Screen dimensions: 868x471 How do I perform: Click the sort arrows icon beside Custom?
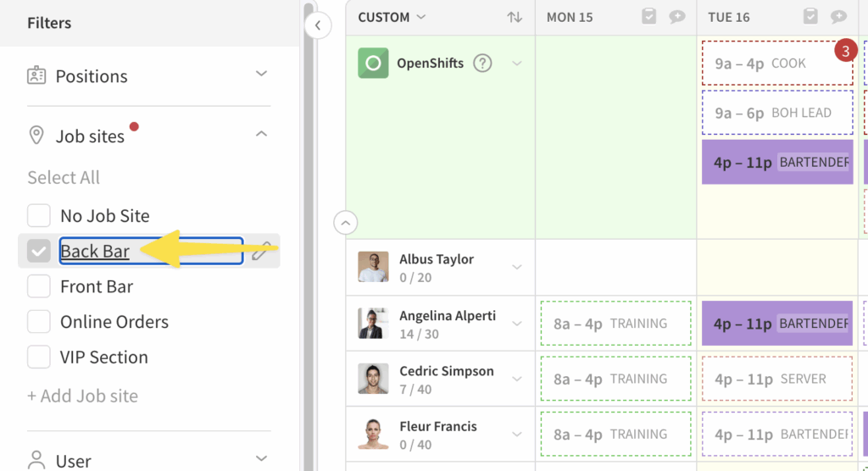pyautogui.click(x=515, y=17)
